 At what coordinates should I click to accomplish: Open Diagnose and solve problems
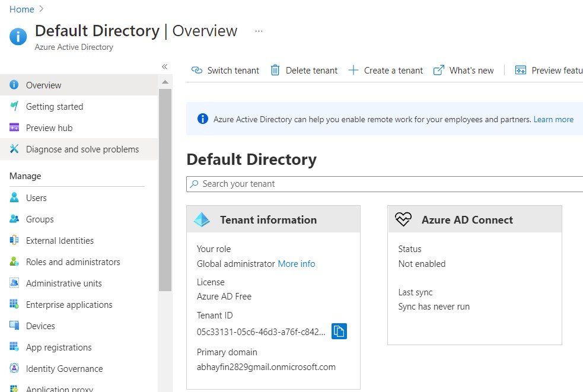[x=79, y=149]
